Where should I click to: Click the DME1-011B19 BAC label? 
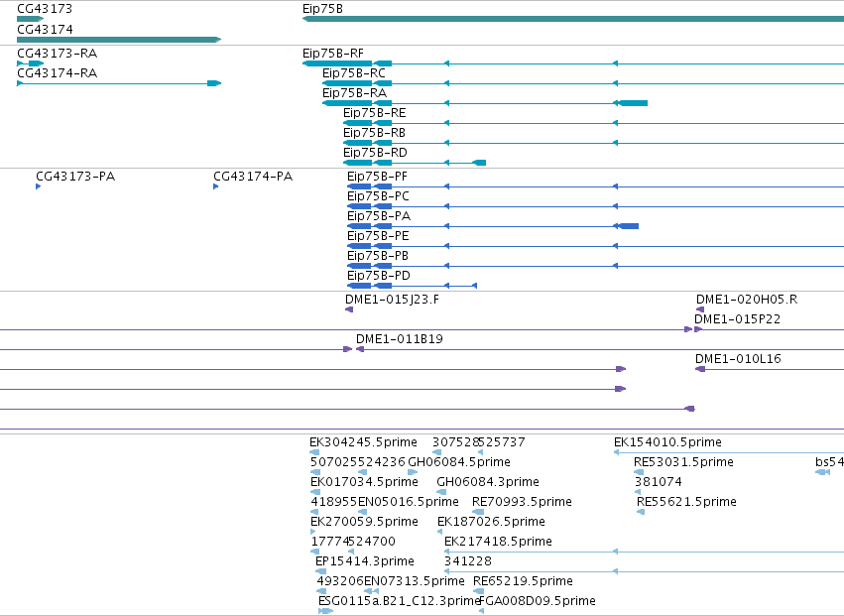point(400,339)
